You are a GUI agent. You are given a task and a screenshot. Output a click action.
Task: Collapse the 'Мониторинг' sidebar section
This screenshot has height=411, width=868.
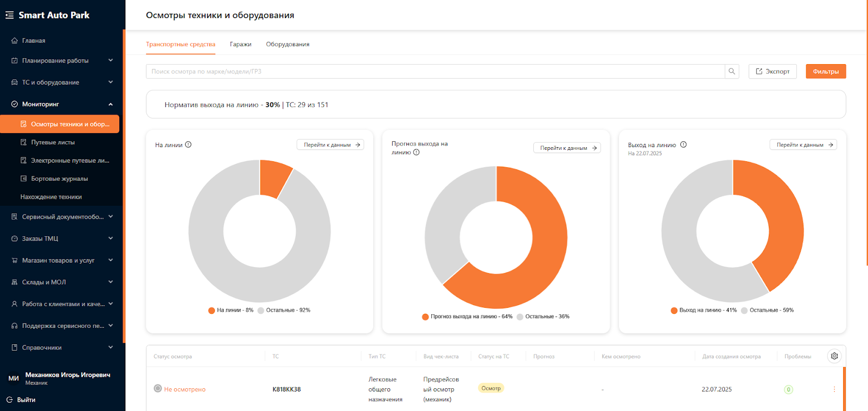pyautogui.click(x=111, y=104)
